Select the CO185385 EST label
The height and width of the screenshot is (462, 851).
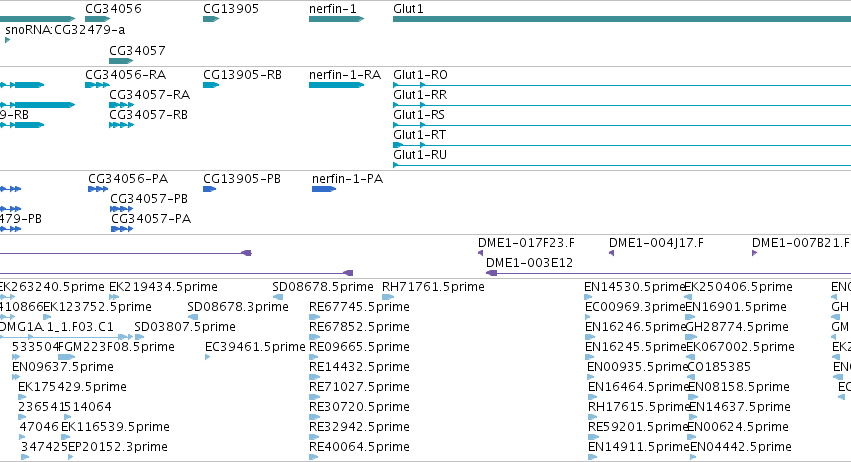[719, 367]
